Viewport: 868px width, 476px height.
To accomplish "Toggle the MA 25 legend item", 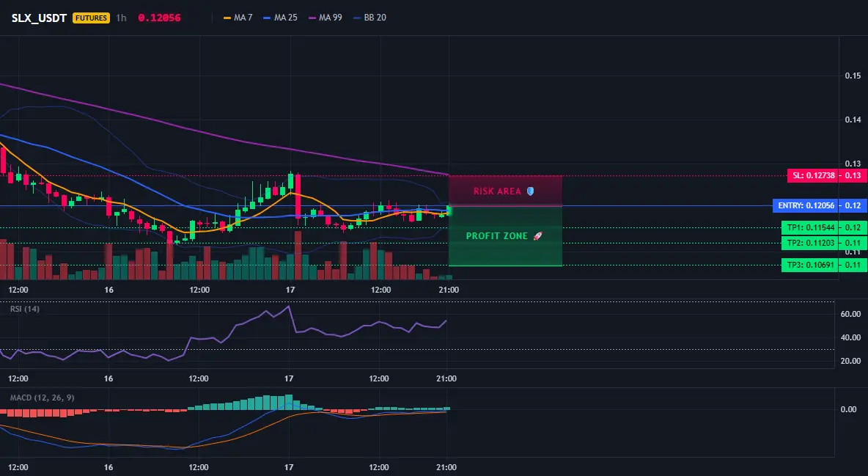I will pyautogui.click(x=280, y=18).
